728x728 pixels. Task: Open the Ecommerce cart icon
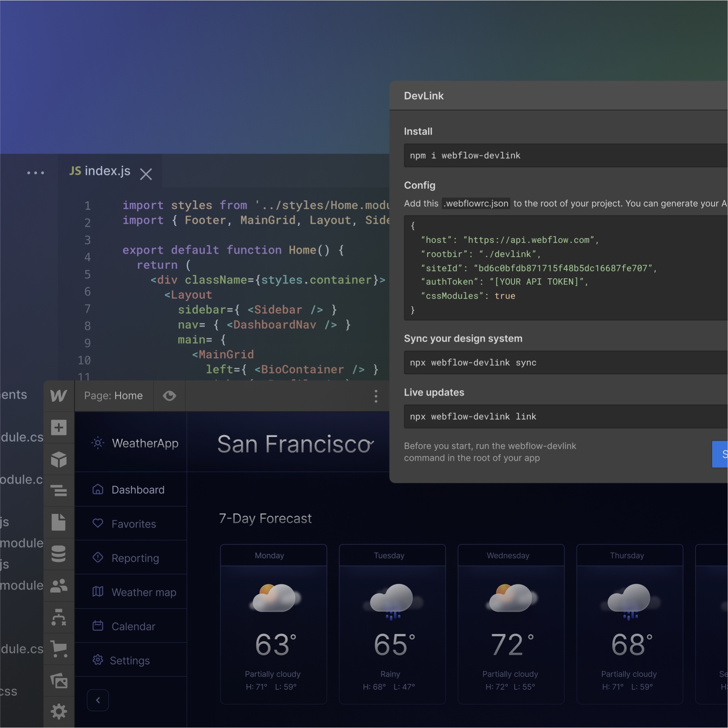[59, 648]
